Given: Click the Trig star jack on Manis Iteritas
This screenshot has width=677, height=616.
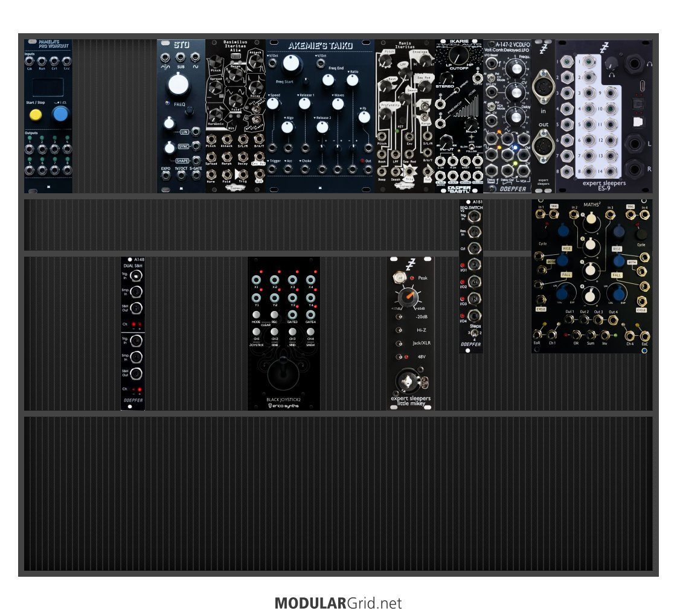Looking at the screenshot, I should 408,172.
